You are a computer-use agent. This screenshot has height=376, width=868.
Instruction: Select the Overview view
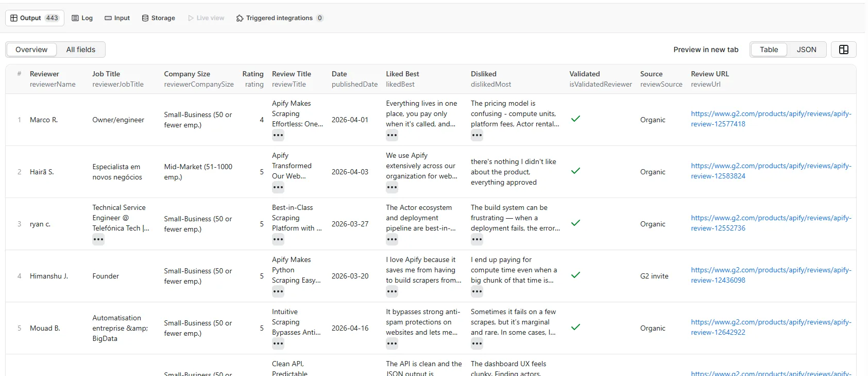click(x=31, y=50)
